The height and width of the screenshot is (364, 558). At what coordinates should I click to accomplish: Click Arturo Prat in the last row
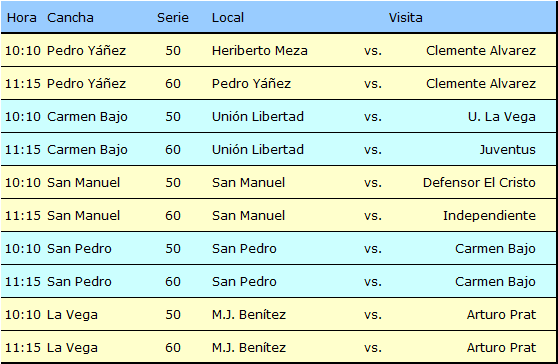point(501,348)
